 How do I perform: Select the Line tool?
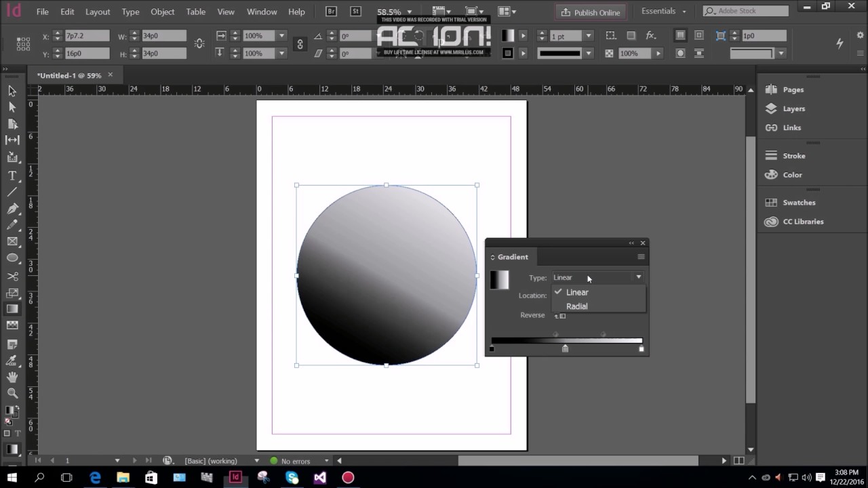(x=12, y=192)
